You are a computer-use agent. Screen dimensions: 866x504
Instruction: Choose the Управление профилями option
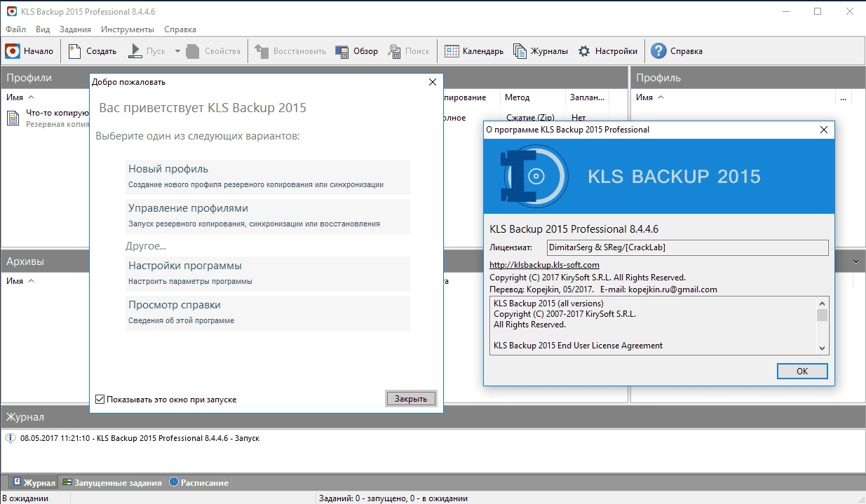point(268,216)
